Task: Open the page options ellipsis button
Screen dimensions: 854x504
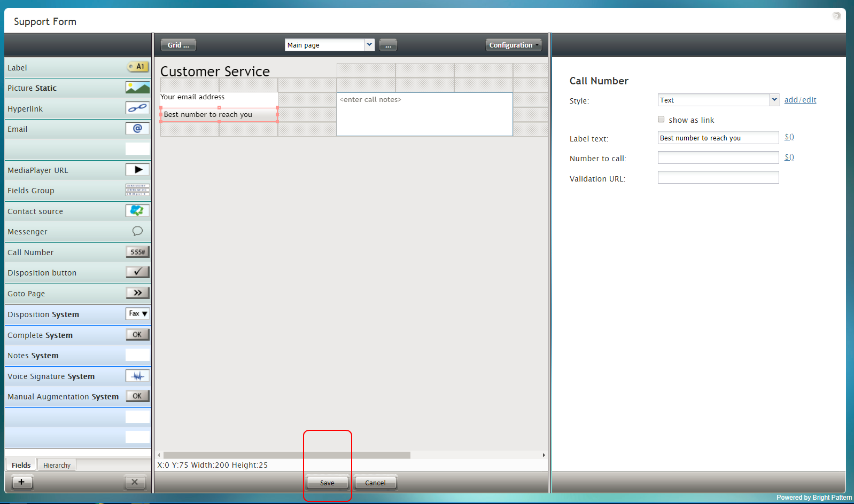Action: coord(388,45)
